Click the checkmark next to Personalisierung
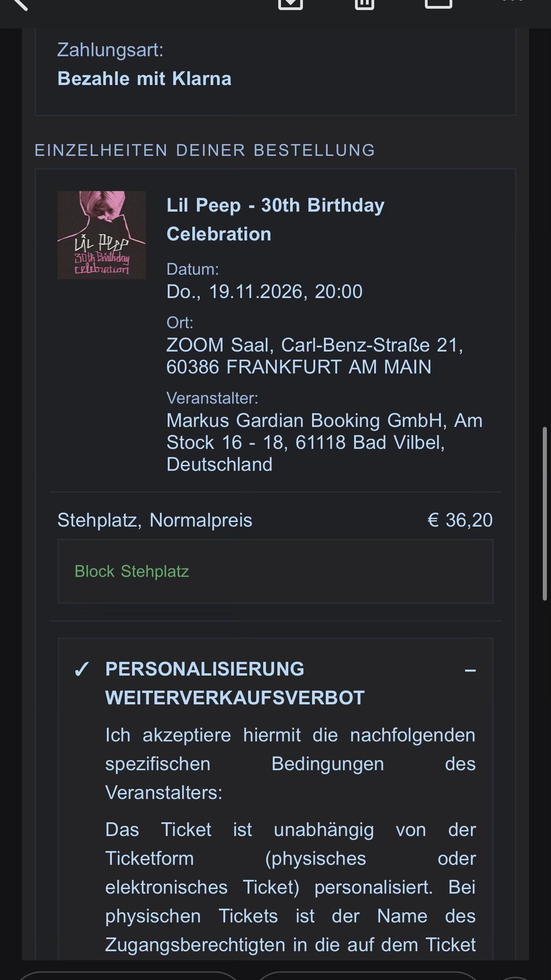 pos(82,670)
